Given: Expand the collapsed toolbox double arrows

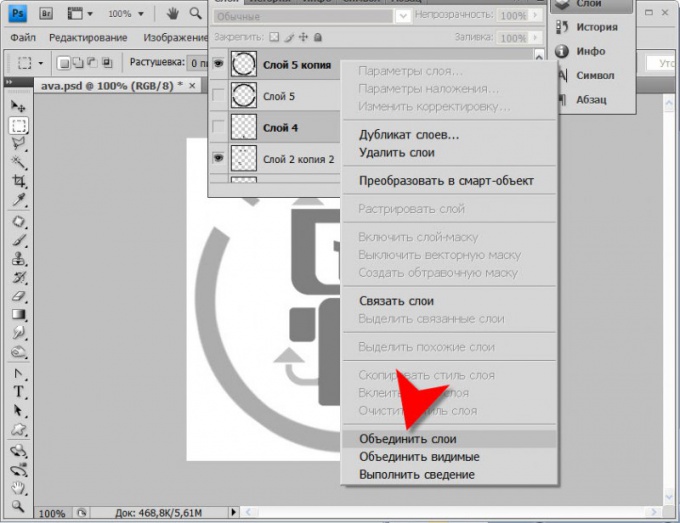Looking at the screenshot, I should pos(9,82).
